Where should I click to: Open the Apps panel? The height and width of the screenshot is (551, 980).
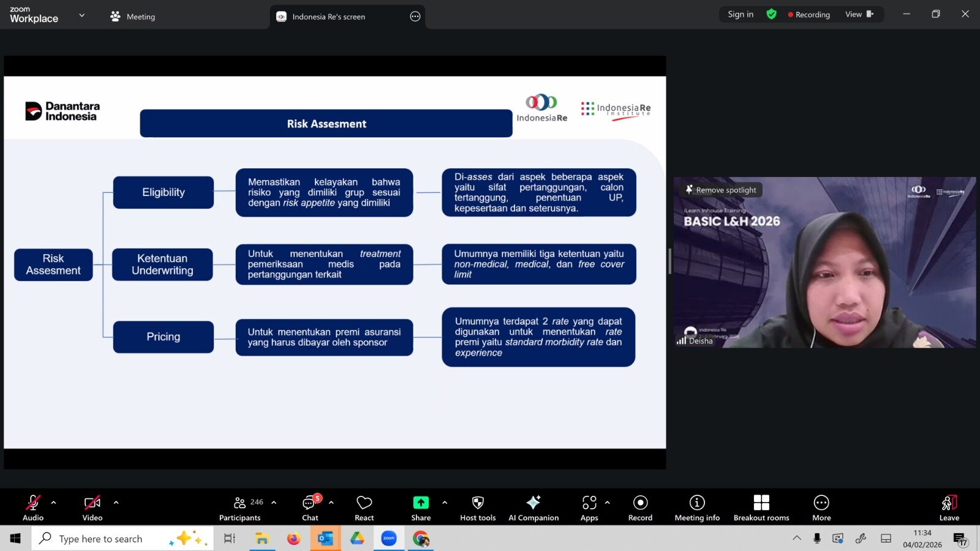click(589, 508)
